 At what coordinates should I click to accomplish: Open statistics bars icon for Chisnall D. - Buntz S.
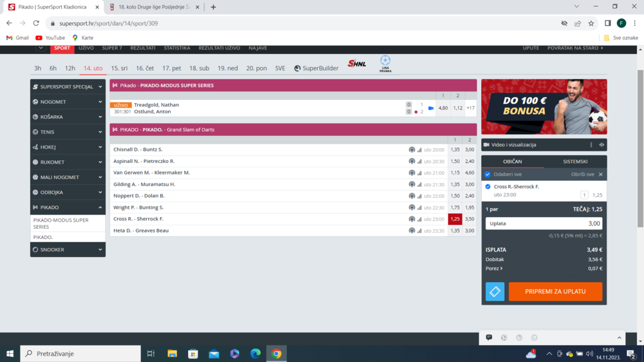[x=419, y=150]
